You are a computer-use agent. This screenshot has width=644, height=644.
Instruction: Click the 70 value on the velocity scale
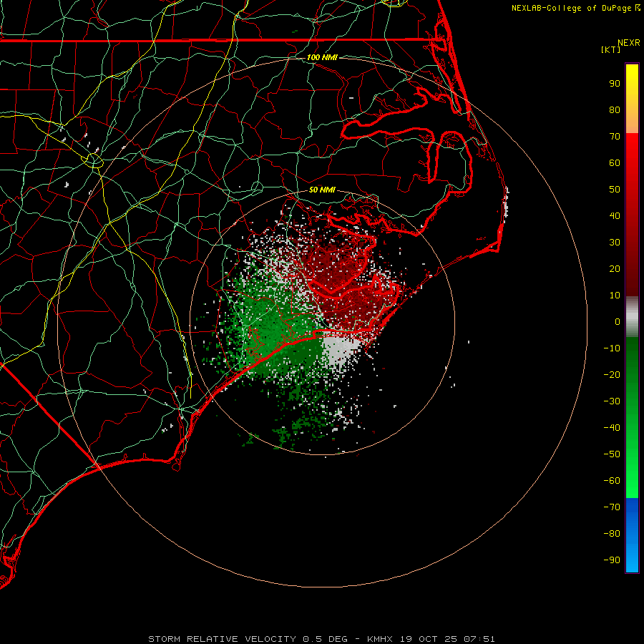[615, 137]
